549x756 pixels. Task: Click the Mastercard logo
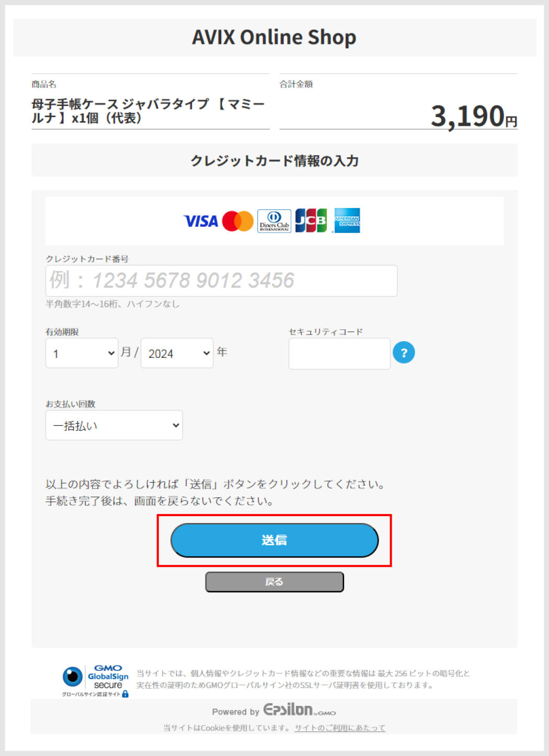coord(238,221)
